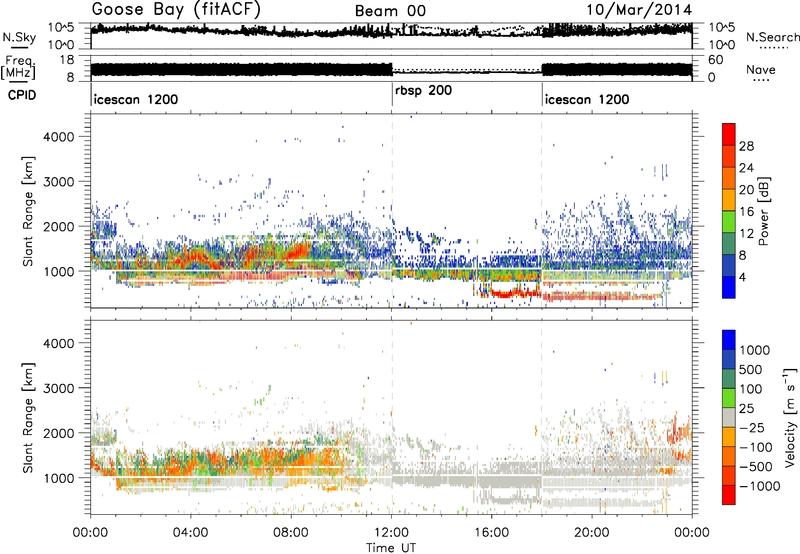Click the 'Velocity [m s-1]' color bar title
Image resolution: width=800 pixels, height=554 pixels.
(790, 417)
